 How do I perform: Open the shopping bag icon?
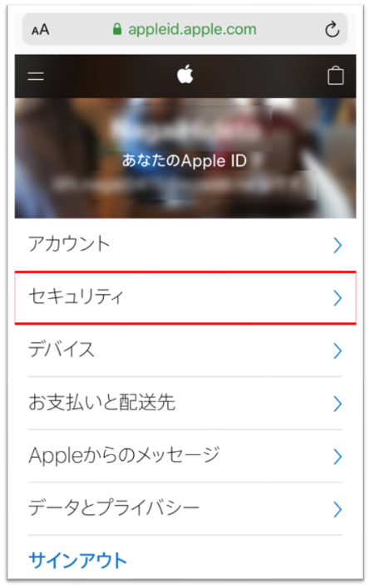pyautogui.click(x=335, y=76)
